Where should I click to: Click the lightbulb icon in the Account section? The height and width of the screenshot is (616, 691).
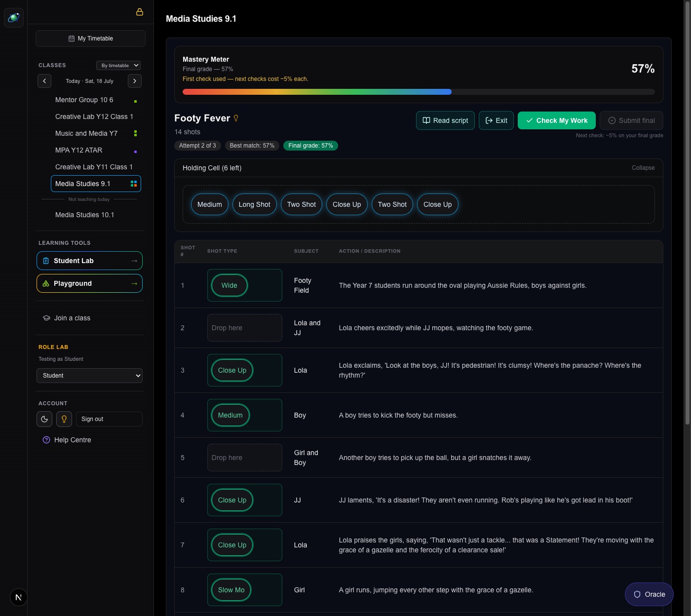click(x=64, y=419)
